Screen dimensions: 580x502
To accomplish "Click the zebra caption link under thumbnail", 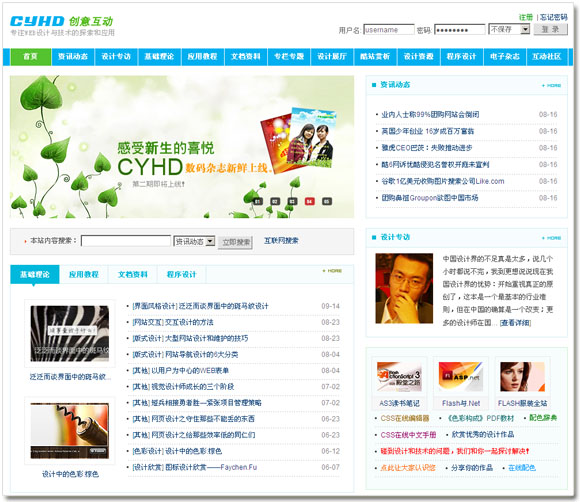I will click(70, 377).
